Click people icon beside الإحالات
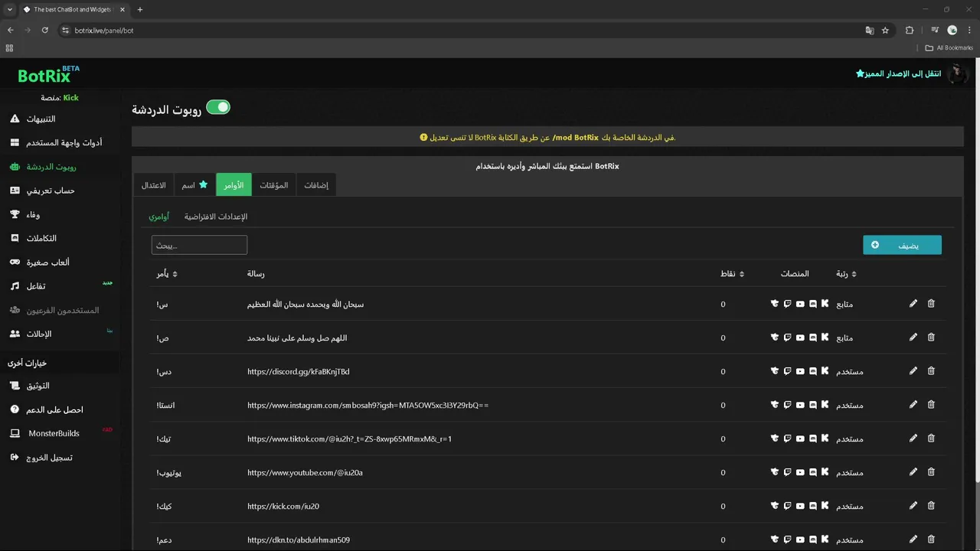 point(15,334)
